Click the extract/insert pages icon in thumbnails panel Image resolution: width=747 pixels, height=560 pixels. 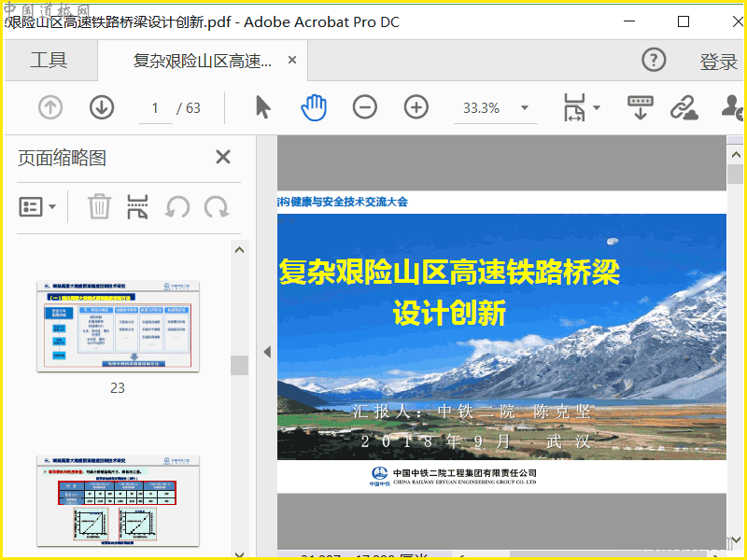[137, 206]
